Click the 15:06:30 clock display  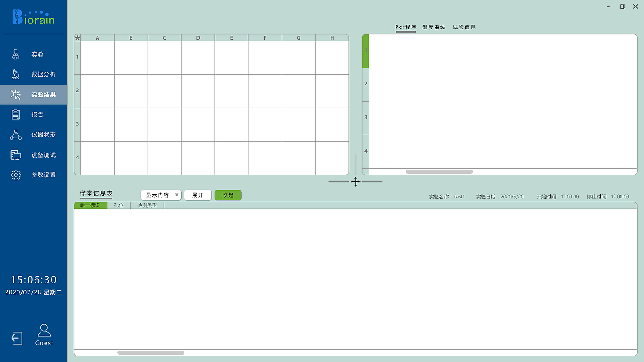pyautogui.click(x=34, y=280)
